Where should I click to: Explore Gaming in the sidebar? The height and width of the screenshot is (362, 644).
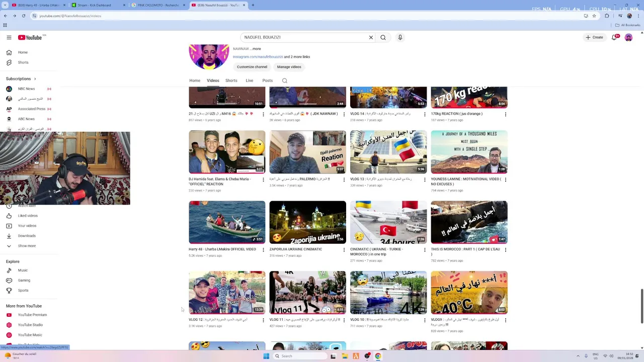[x=24, y=281]
